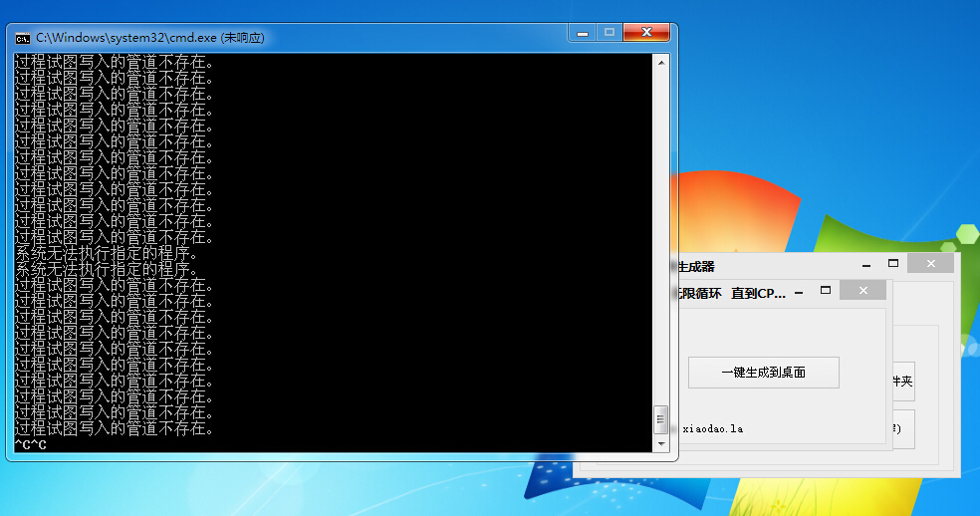Focus the cmd.exe title bar text
Screen dimensions: 980x516
(x=149, y=38)
